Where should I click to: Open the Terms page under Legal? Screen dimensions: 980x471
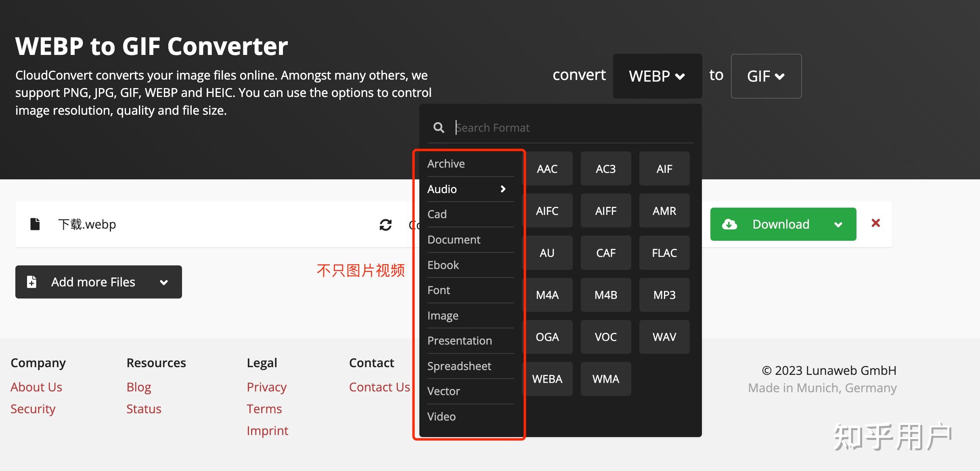[264, 408]
